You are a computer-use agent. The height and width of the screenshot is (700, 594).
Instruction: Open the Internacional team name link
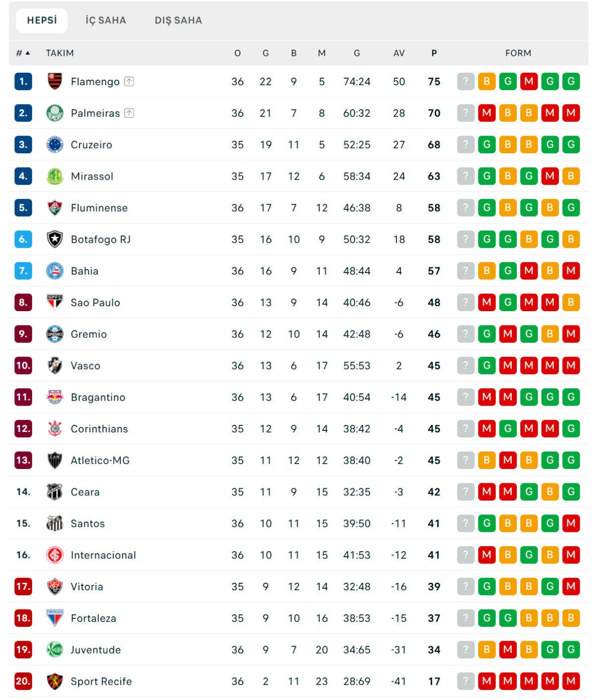click(x=103, y=555)
